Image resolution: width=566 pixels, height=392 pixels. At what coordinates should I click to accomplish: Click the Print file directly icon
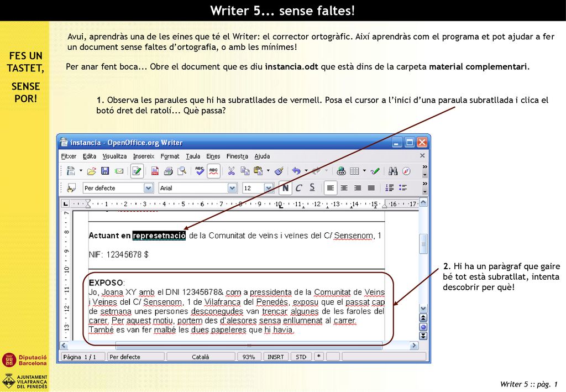(x=168, y=171)
